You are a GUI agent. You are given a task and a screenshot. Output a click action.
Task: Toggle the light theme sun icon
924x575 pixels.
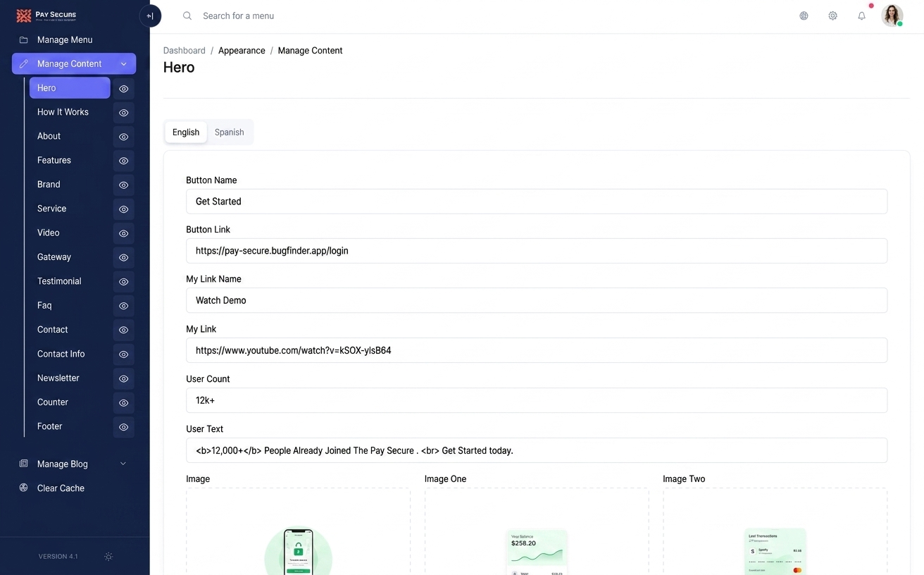[108, 557]
